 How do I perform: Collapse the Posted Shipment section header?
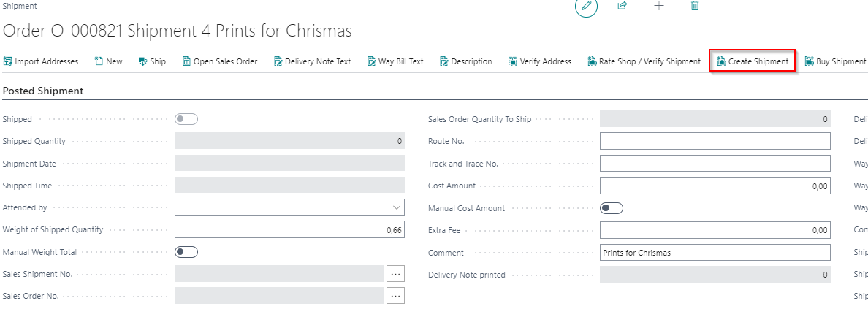pos(43,91)
